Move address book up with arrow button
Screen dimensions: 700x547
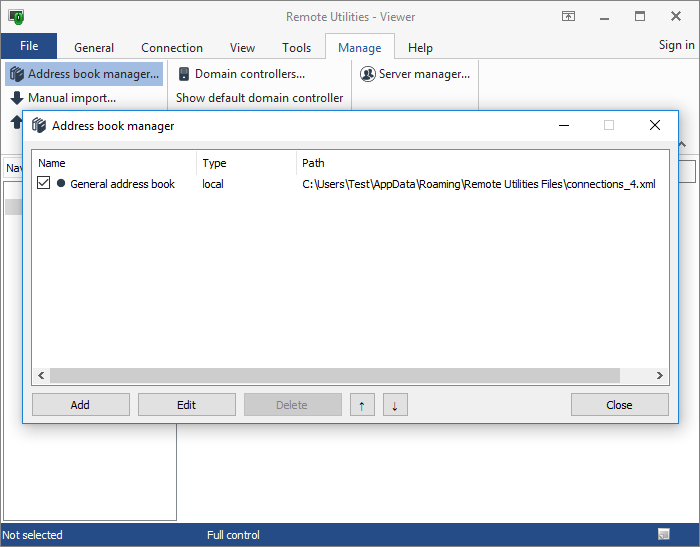pyautogui.click(x=362, y=405)
